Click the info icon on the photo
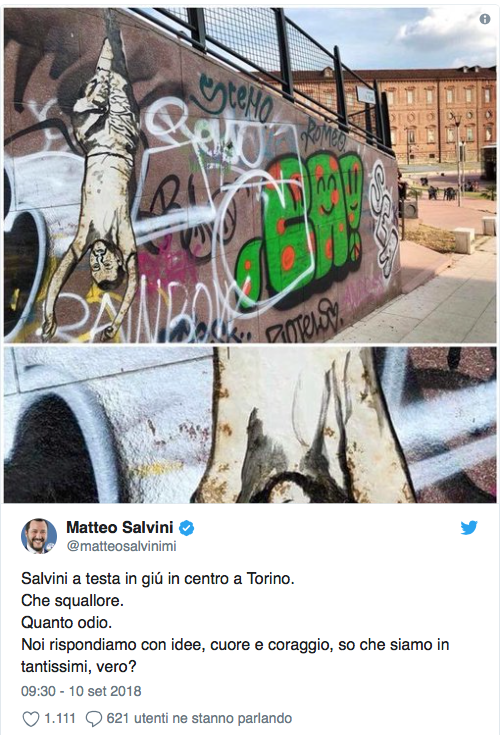 [x=485, y=19]
